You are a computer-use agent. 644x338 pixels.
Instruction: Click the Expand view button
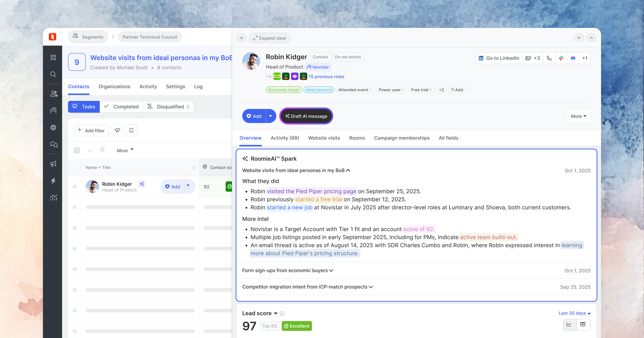tap(270, 38)
